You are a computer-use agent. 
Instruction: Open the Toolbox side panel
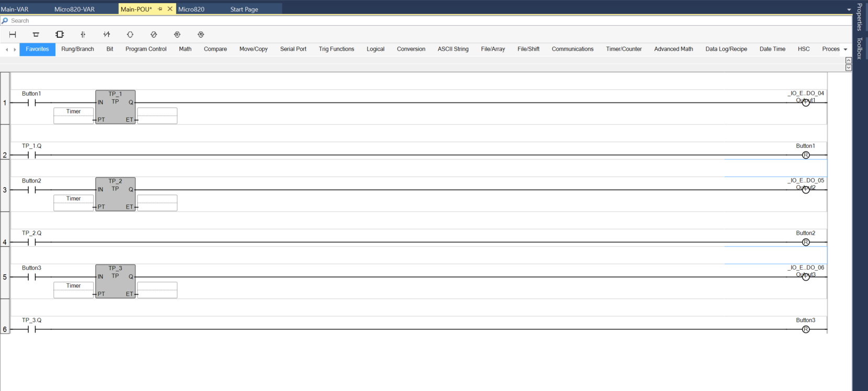coord(859,48)
